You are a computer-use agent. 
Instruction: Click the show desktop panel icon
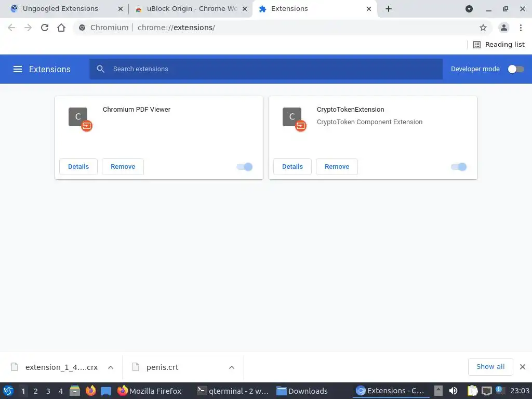[106, 391]
